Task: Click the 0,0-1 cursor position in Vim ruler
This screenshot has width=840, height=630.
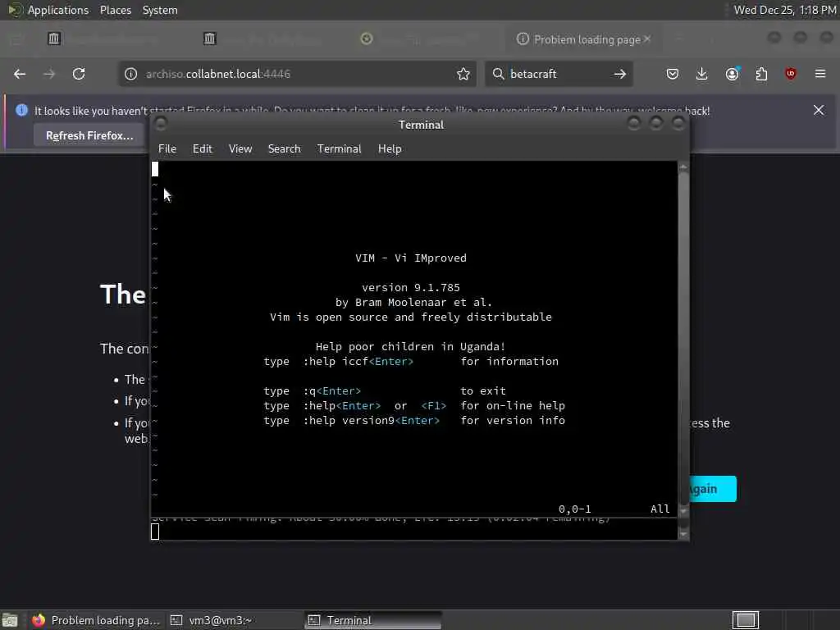Action: (575, 509)
